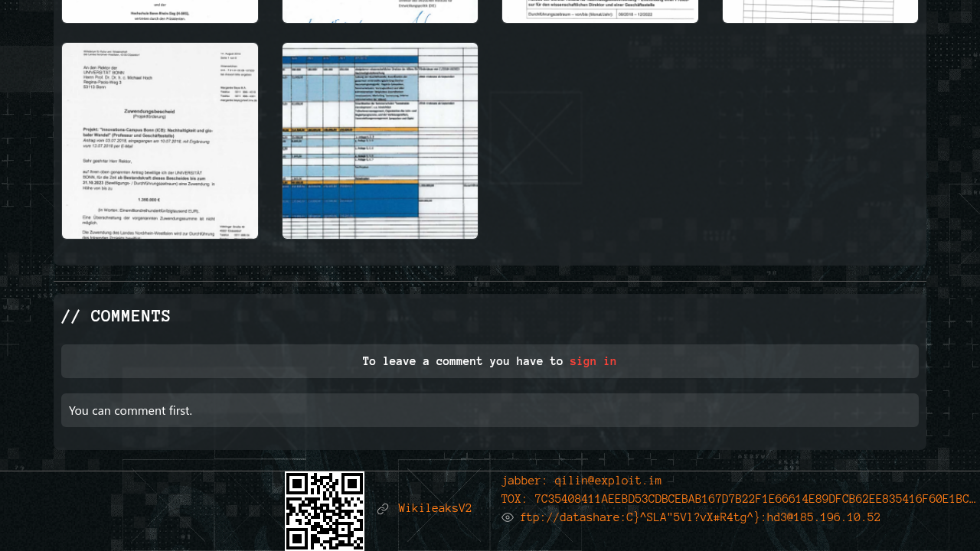Click the empty gallery area beside spreadsheet thumbnail
980x551 pixels.
pyautogui.click(x=689, y=141)
